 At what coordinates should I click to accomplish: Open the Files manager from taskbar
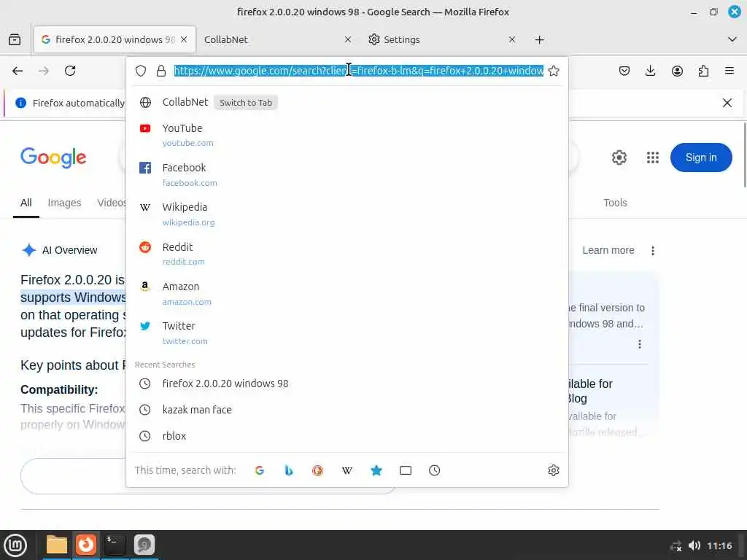point(57,545)
